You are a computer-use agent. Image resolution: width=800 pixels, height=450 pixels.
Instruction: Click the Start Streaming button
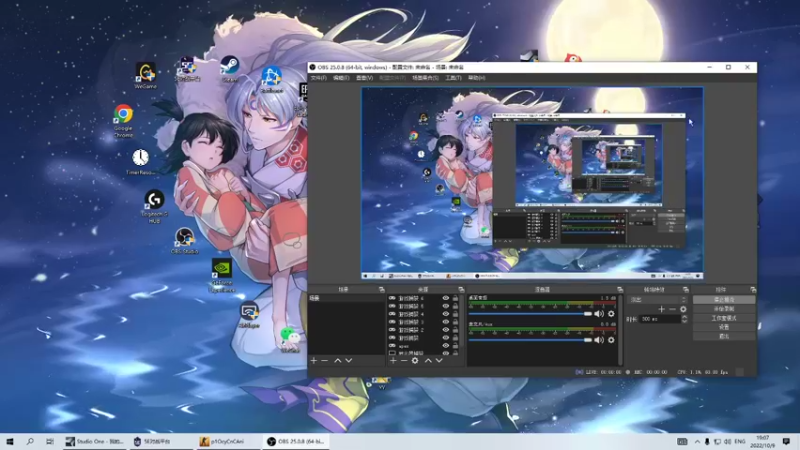pyautogui.click(x=724, y=300)
